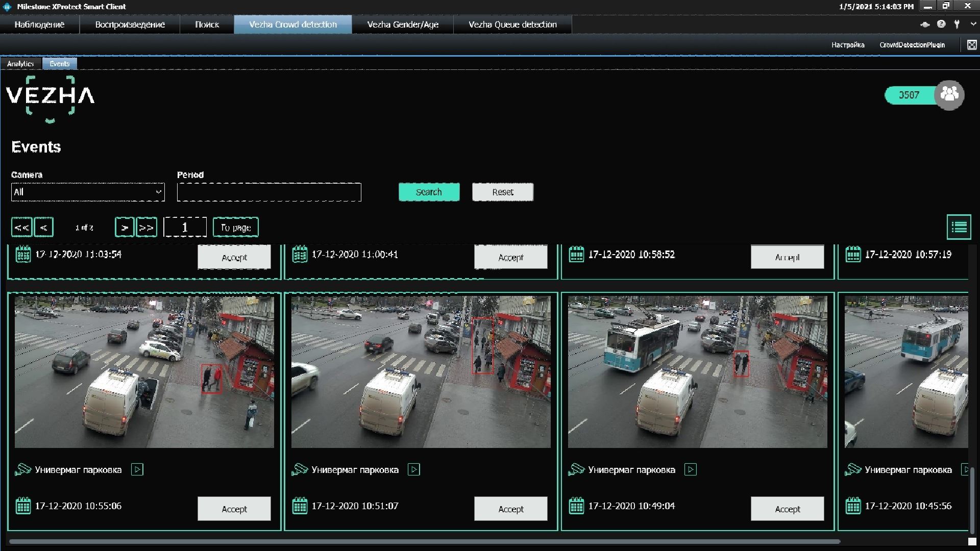This screenshot has height=551, width=980.
Task: Open the 10:45:56 event snapshot thumbnail
Action: (906, 372)
